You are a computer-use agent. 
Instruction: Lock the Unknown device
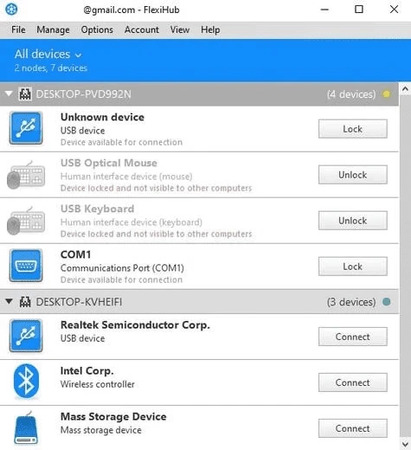353,129
